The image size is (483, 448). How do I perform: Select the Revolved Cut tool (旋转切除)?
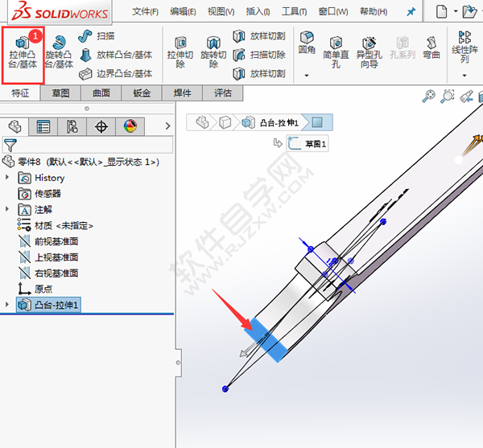pyautogui.click(x=213, y=52)
